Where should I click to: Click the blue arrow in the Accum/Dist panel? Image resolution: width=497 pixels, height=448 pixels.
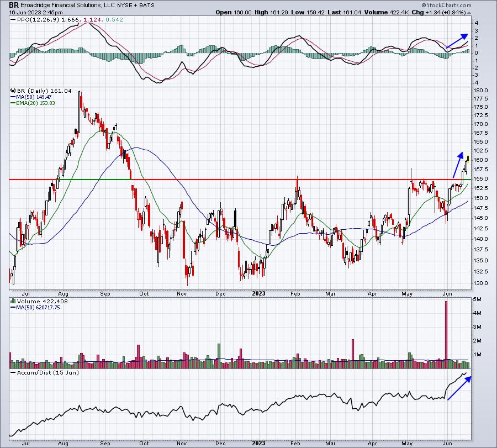coord(459,388)
